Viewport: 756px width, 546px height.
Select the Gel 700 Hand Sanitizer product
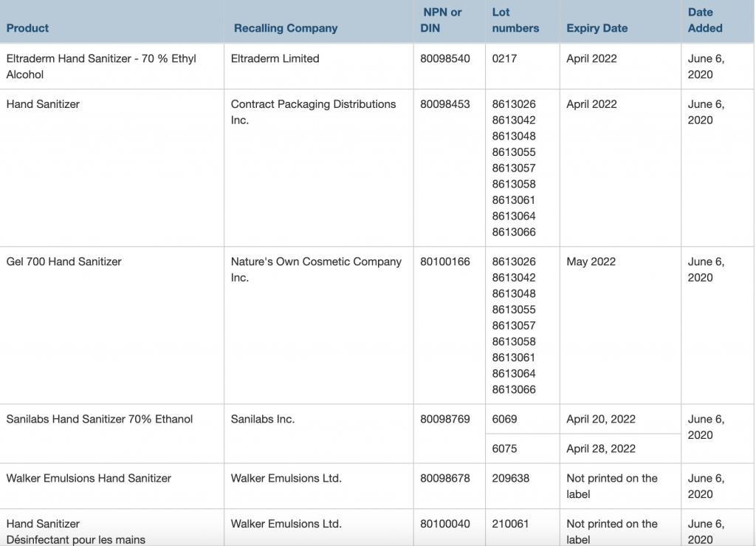coord(63,262)
